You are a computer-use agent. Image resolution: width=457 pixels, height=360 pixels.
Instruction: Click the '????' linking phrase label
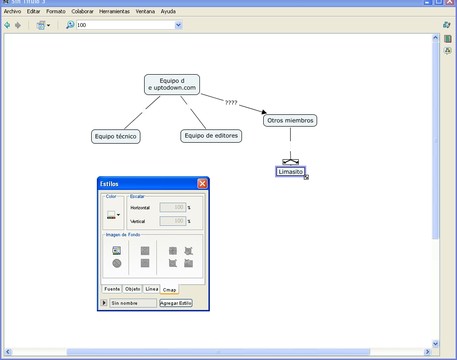(231, 103)
